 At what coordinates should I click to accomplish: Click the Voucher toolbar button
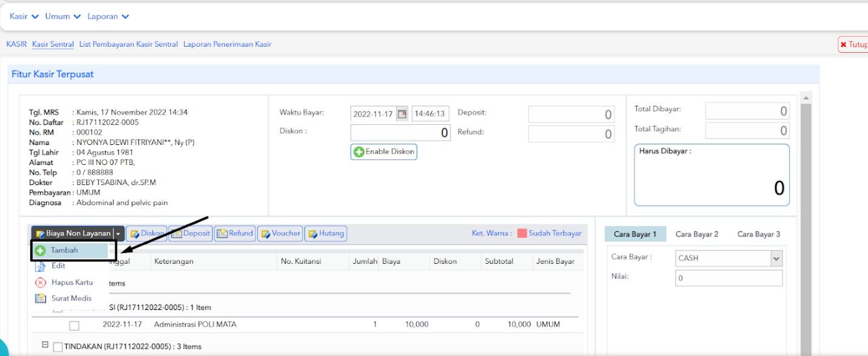pos(280,233)
